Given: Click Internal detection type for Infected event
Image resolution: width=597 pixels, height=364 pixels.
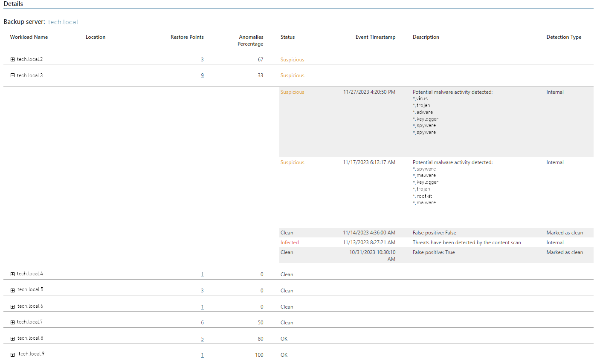Looking at the screenshot, I should coord(555,243).
